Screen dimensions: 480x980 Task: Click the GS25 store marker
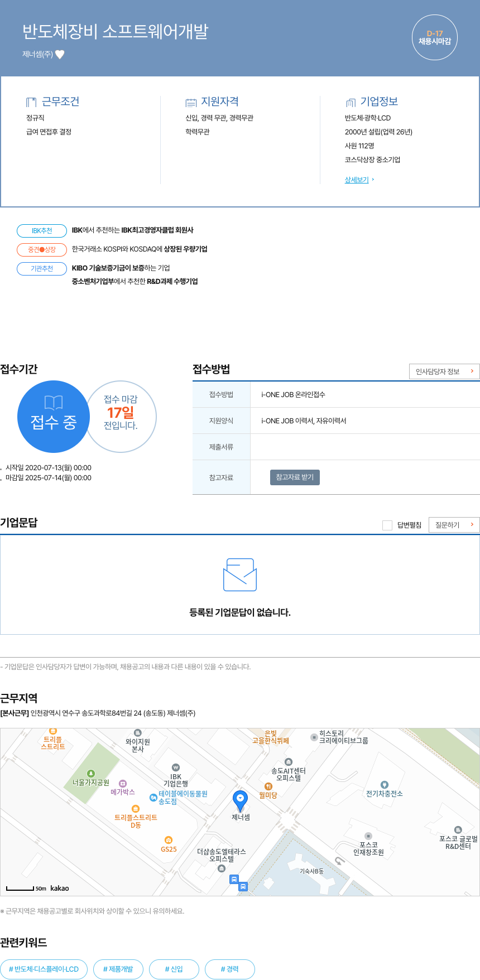coord(169,840)
